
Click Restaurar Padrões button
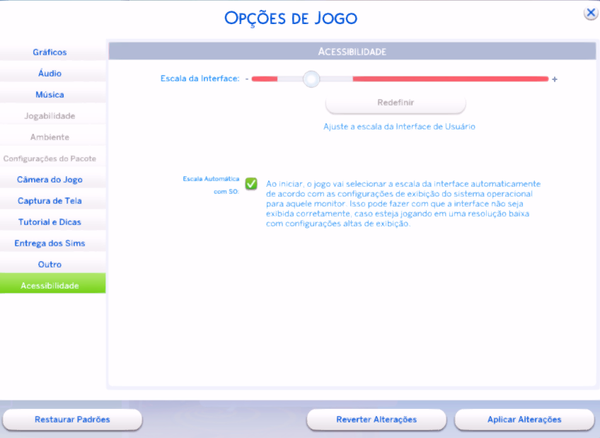pyautogui.click(x=72, y=419)
